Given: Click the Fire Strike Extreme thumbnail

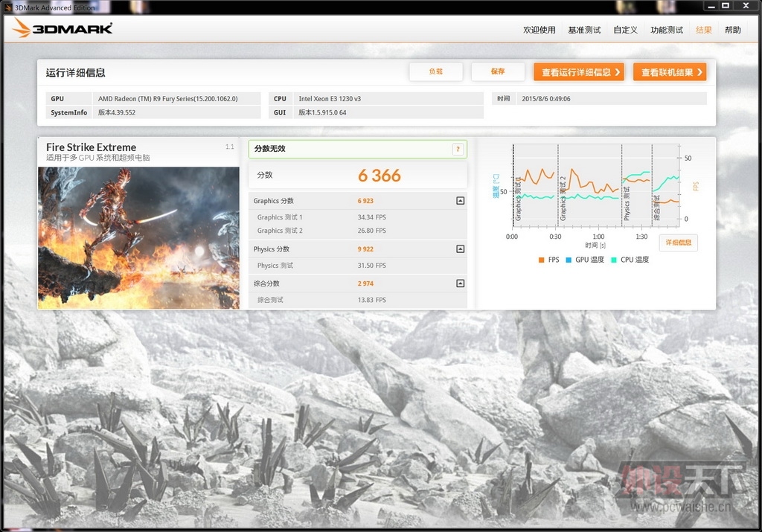Looking at the screenshot, I should coord(138,238).
